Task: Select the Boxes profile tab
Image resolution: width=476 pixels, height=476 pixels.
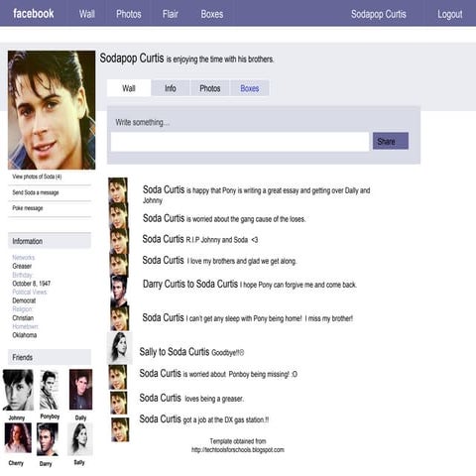Action: click(x=250, y=88)
